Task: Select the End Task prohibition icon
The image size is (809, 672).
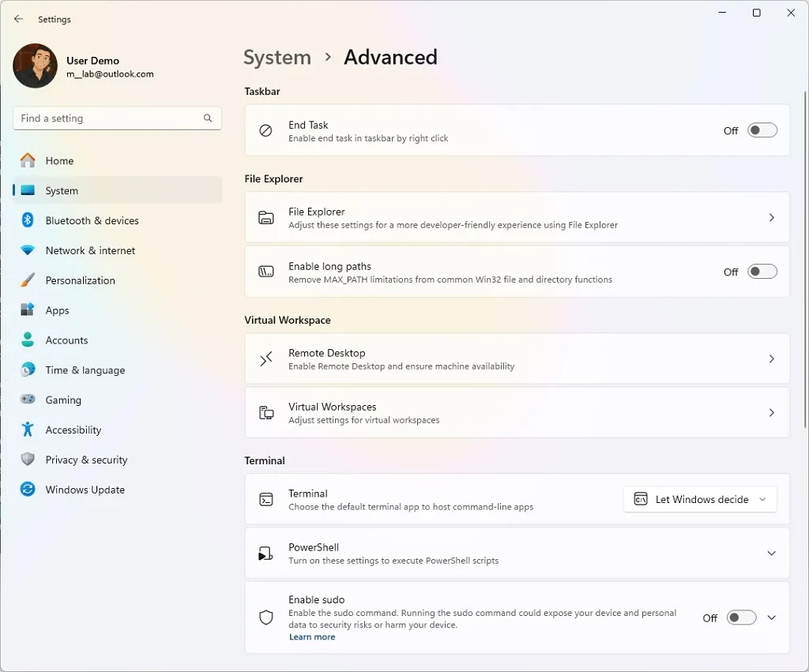Action: (x=265, y=130)
